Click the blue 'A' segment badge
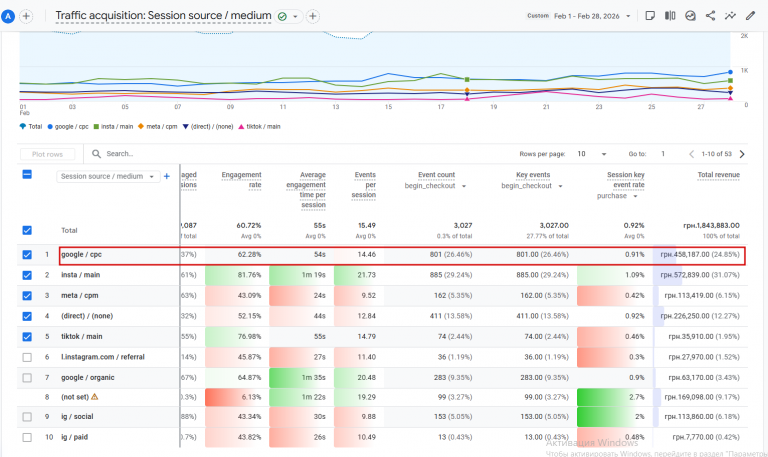 click(x=8, y=16)
